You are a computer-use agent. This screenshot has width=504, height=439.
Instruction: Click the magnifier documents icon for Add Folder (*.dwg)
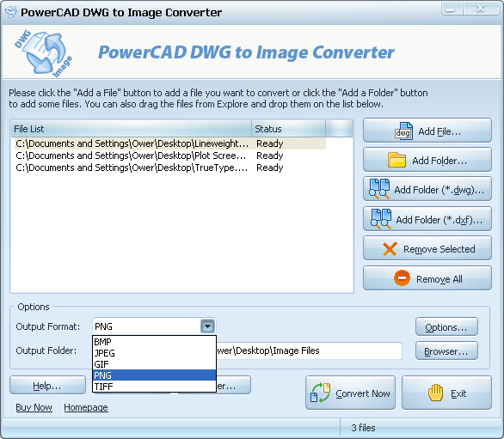[379, 189]
